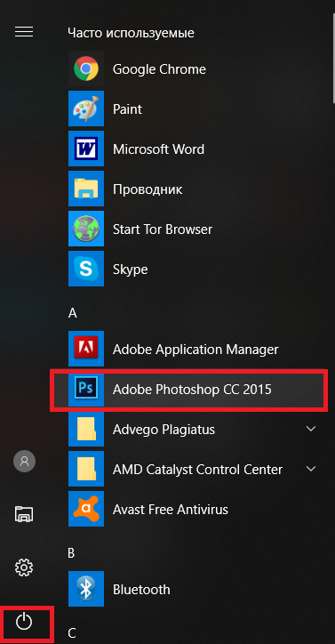Click the Paint text label
The height and width of the screenshot is (644, 335).
(127, 109)
